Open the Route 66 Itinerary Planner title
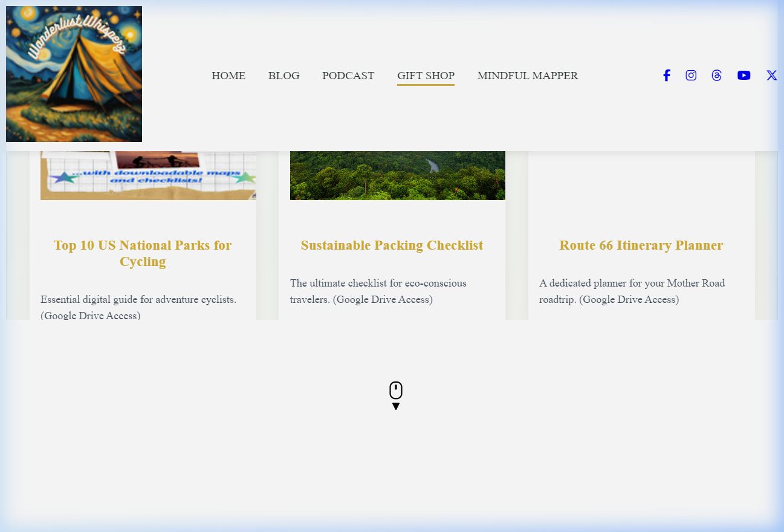The width and height of the screenshot is (784, 532). [641, 245]
